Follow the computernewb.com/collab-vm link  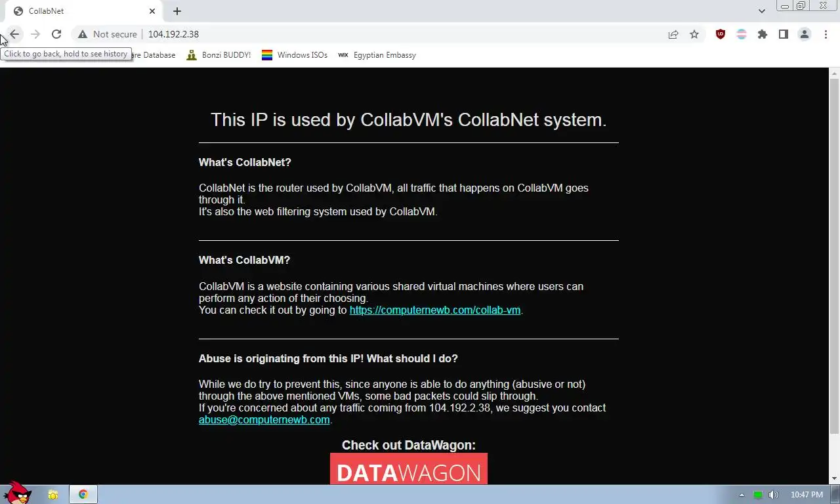435,310
